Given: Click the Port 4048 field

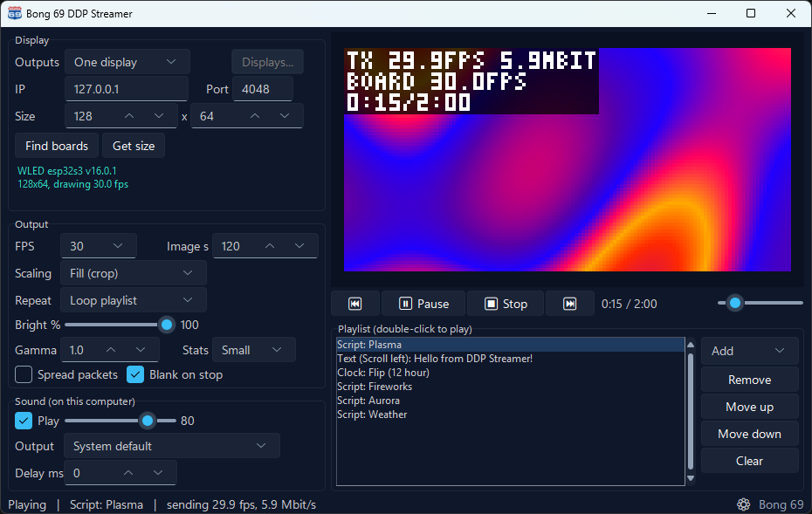Looking at the screenshot, I should point(263,89).
